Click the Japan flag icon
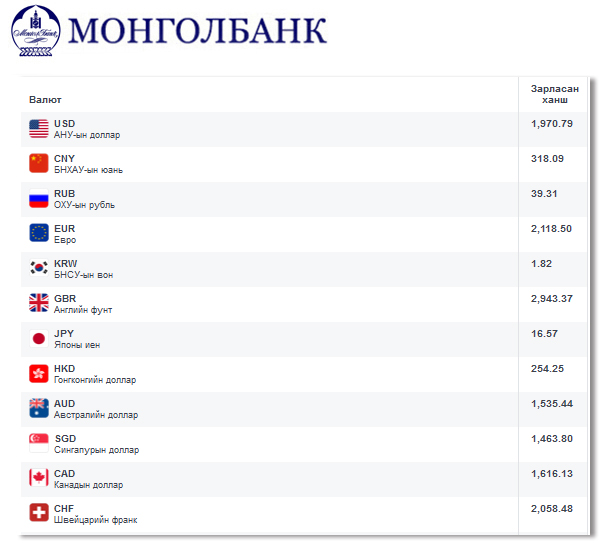Viewport: 602px width, 555px height. tap(39, 339)
